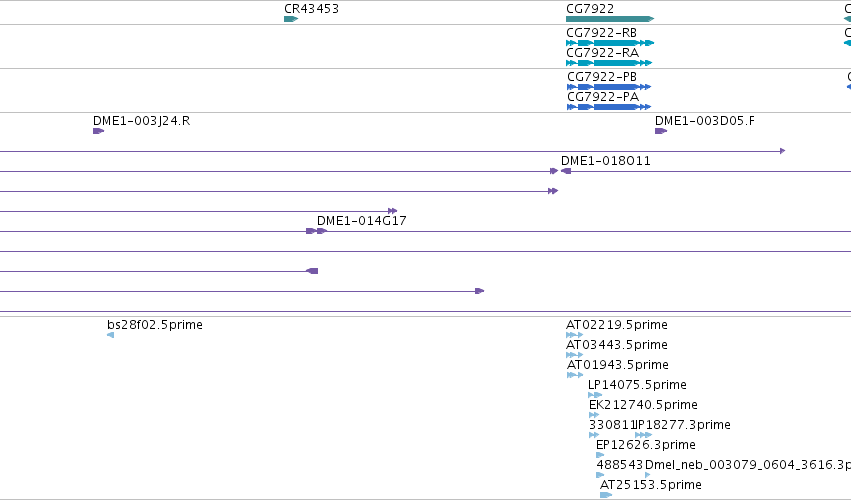Viewport: 851px width, 500px height.
Task: Select the CG7922-RB transcript label
Action: [601, 33]
